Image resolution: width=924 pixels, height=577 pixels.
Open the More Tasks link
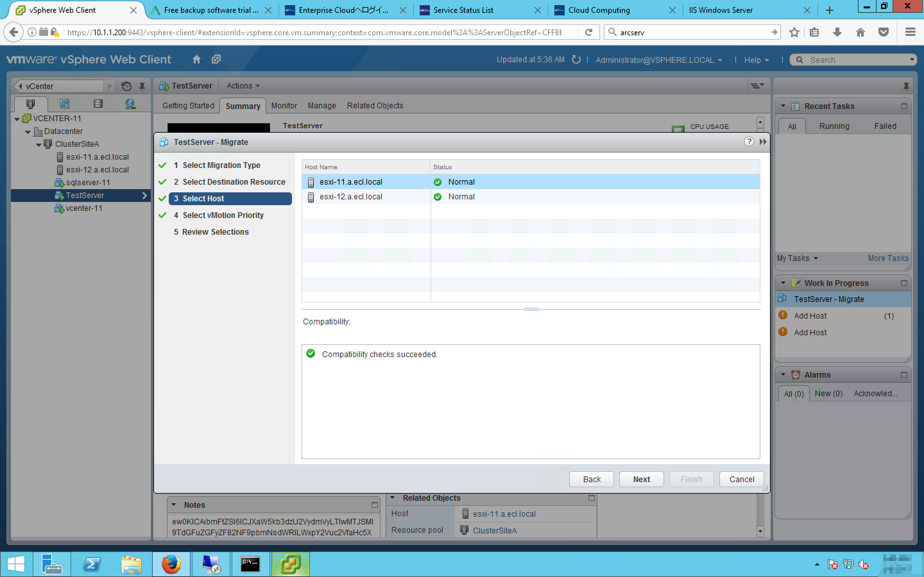pyautogui.click(x=888, y=258)
